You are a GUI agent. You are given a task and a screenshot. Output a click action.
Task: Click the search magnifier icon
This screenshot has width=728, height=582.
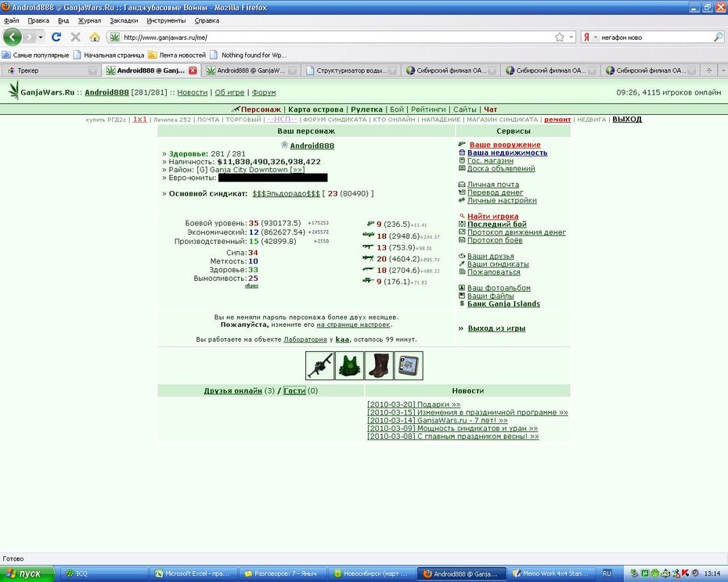[x=718, y=37]
